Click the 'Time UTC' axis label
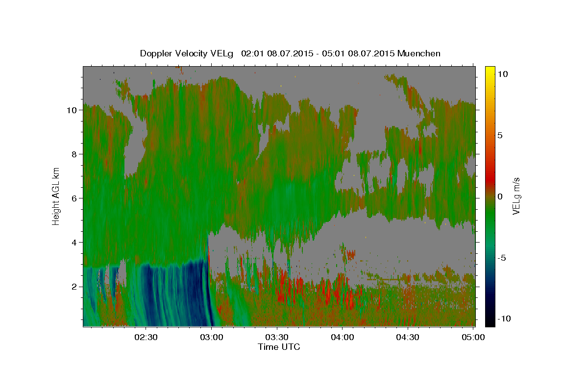Viewport: 588px width, 392px height. click(x=279, y=347)
